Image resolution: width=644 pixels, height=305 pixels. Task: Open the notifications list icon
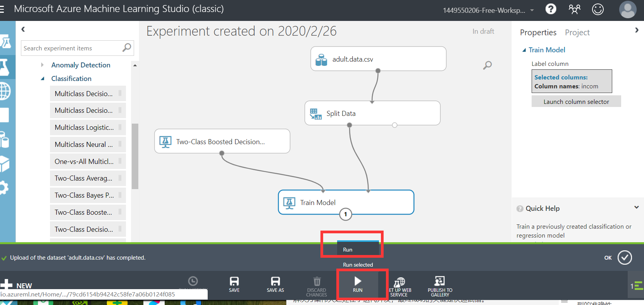pos(636,286)
